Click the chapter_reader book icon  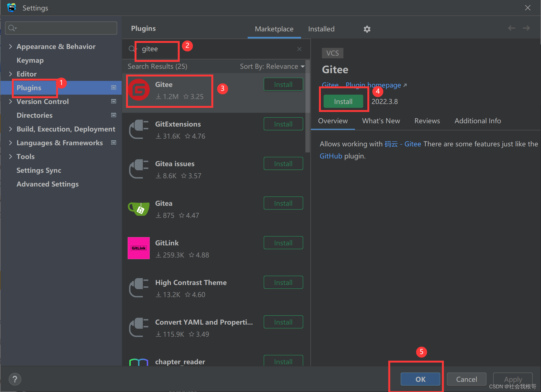tap(139, 362)
